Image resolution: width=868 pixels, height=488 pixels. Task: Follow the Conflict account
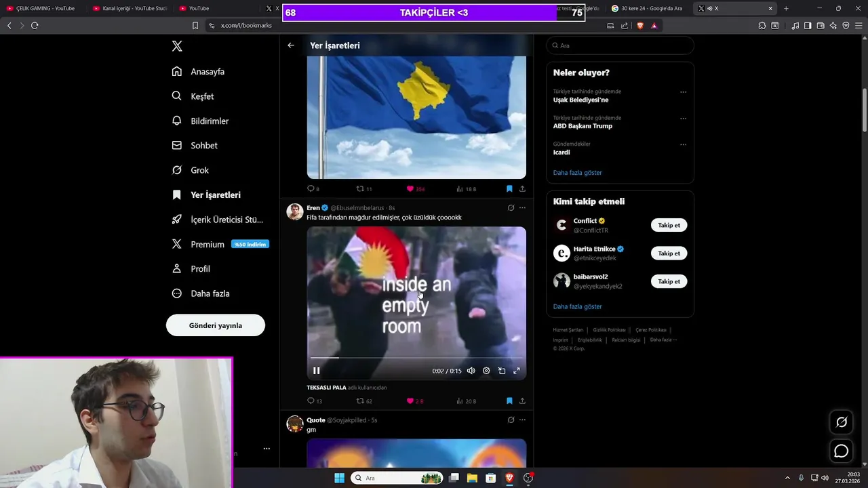(669, 225)
